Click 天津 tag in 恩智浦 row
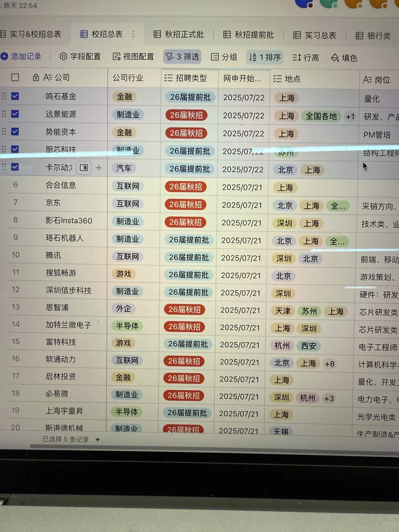399x532 pixels. pos(283,311)
